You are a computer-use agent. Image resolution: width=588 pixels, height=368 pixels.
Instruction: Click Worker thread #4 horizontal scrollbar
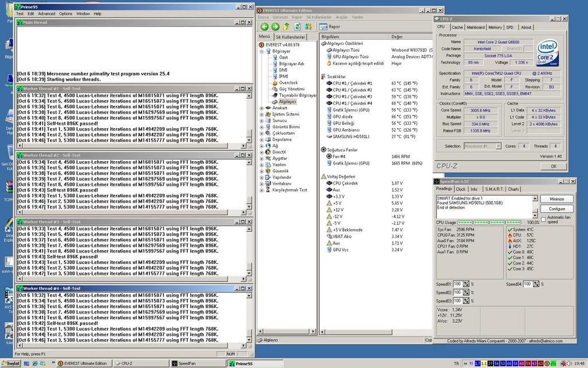pos(131,346)
